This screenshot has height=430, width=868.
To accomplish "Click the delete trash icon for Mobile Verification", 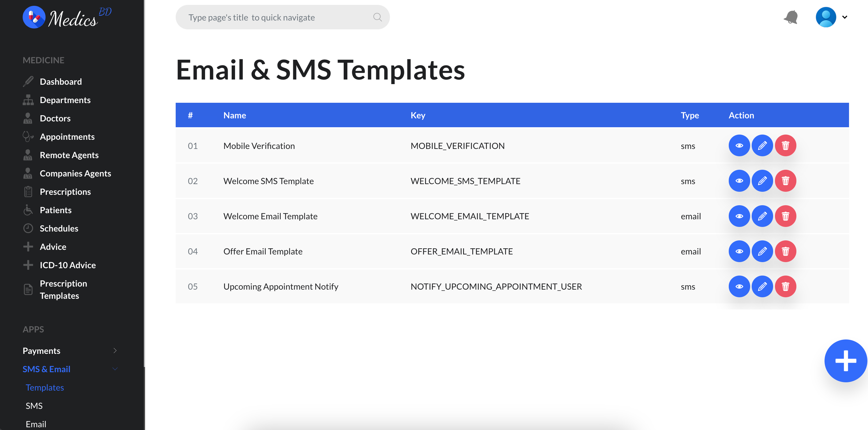I will pos(786,146).
